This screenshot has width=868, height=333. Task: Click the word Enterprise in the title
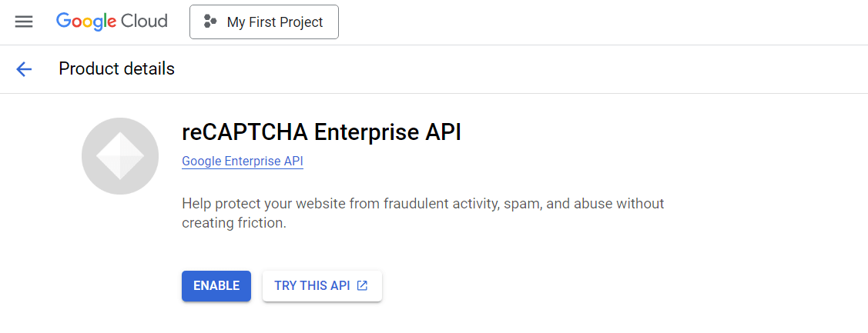click(367, 132)
